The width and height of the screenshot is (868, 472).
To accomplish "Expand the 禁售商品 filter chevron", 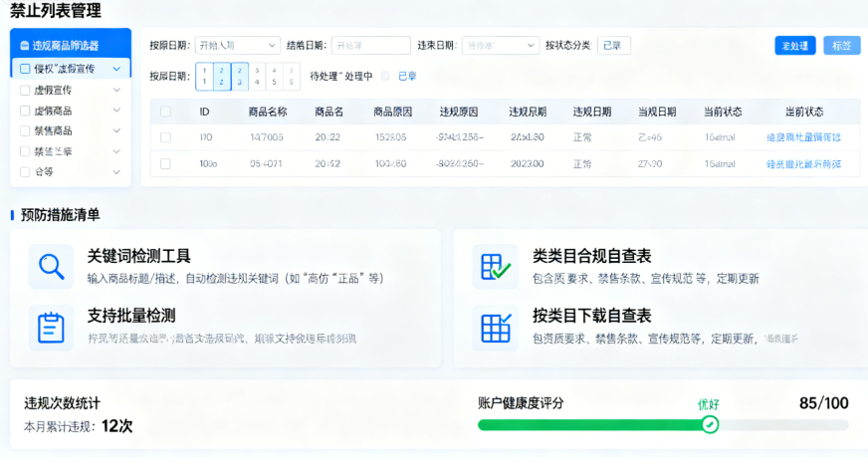I will (x=117, y=130).
